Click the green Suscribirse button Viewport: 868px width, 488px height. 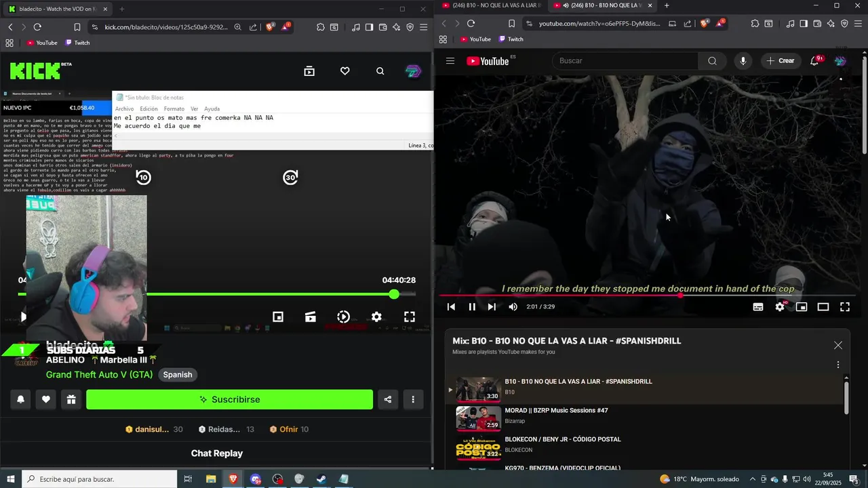tap(229, 399)
